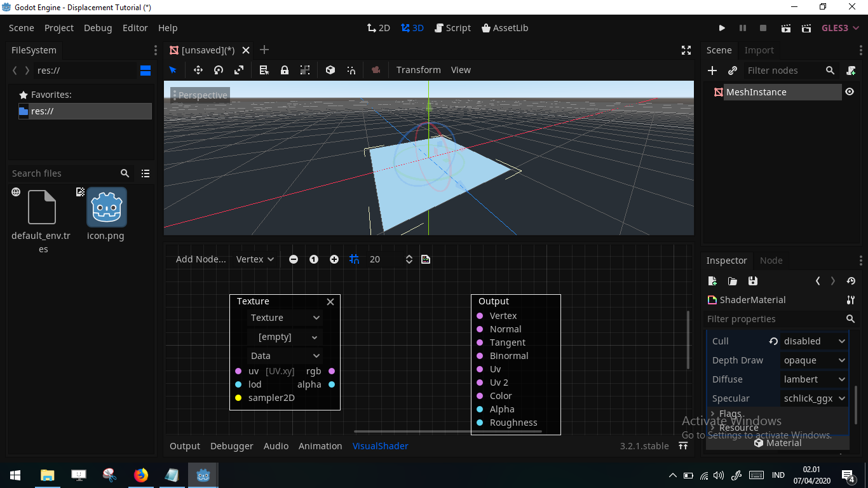This screenshot has width=868, height=488.
Task: Open the Transform menu in the viewport
Action: pos(418,70)
